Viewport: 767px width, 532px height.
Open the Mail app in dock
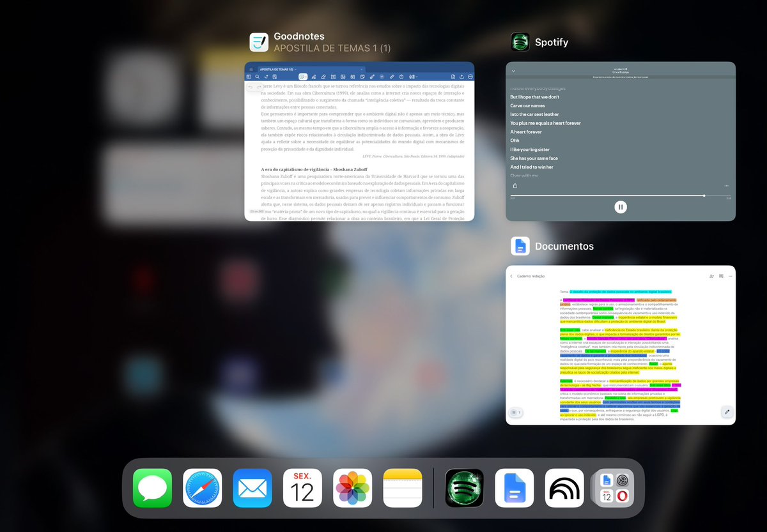point(252,488)
